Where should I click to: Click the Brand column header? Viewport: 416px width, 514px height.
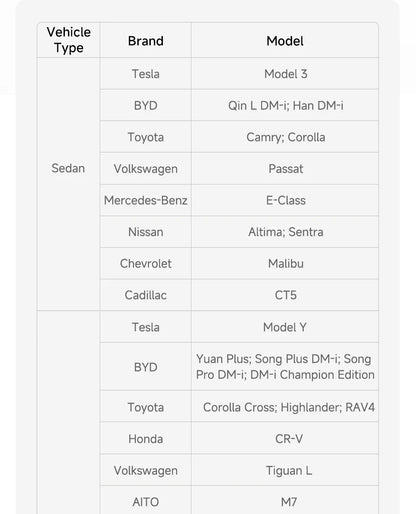pyautogui.click(x=146, y=41)
